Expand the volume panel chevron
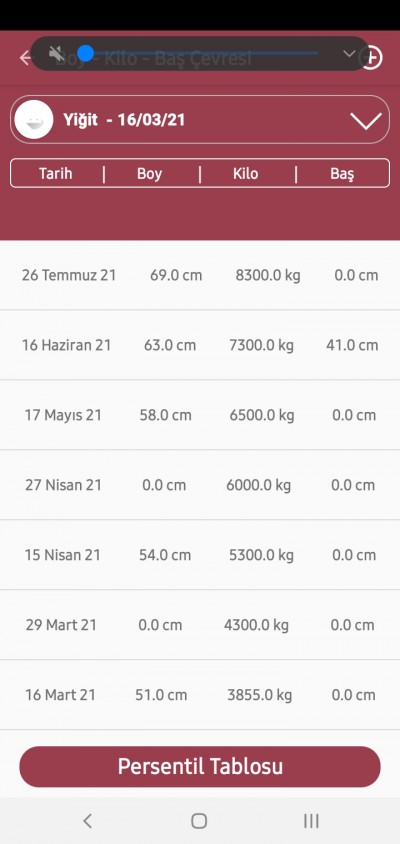The image size is (400, 844). [x=349, y=53]
